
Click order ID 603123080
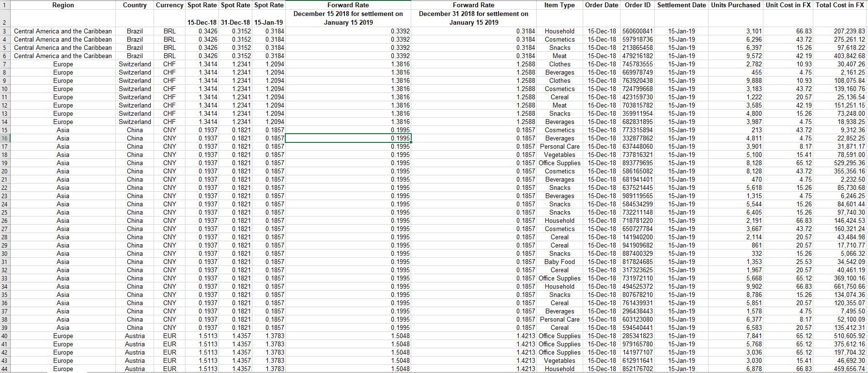coord(637,320)
